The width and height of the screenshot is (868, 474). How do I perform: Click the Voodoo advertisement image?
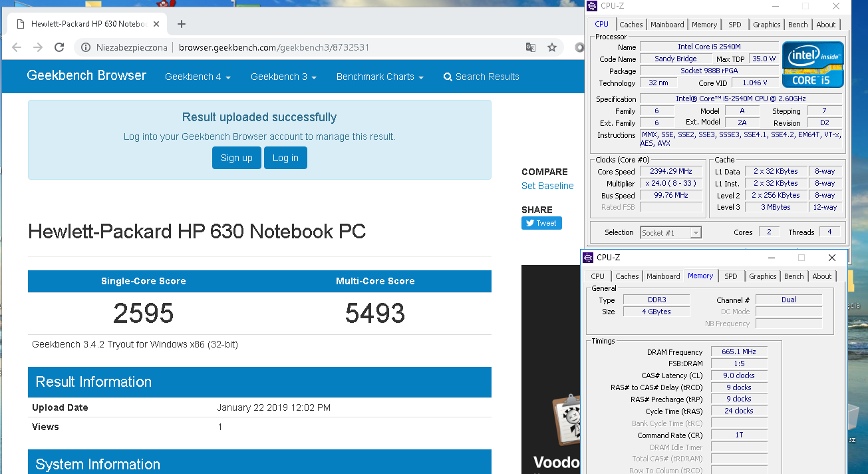click(x=551, y=369)
